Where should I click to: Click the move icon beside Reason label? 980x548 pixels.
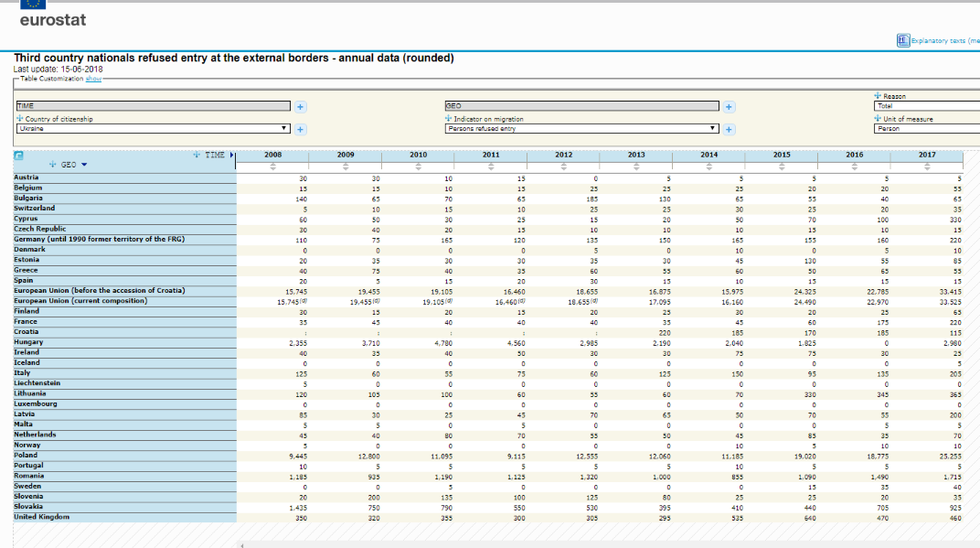878,95
